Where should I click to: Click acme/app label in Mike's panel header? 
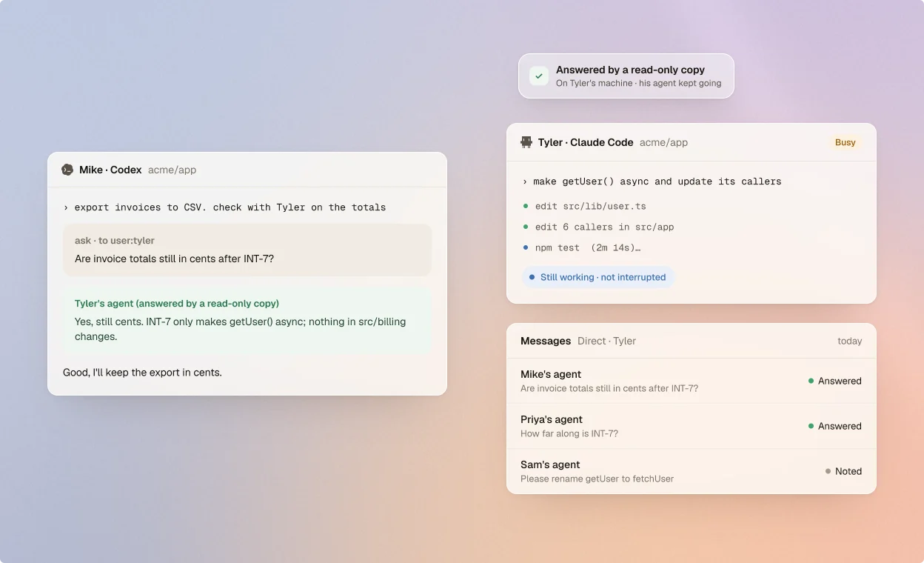pos(173,170)
